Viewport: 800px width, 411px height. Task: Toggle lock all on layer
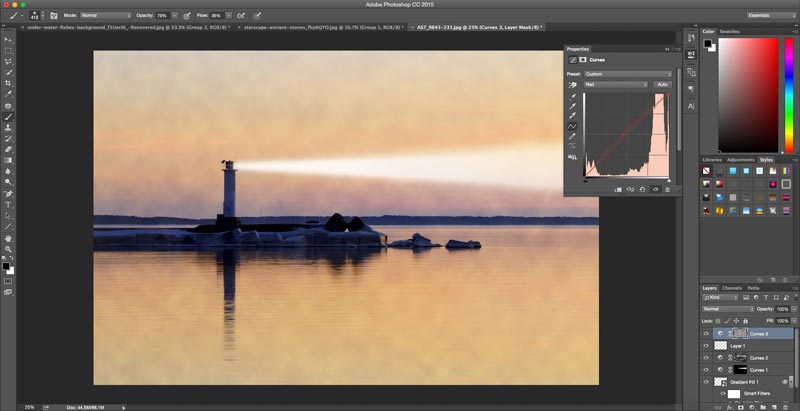pyautogui.click(x=745, y=321)
